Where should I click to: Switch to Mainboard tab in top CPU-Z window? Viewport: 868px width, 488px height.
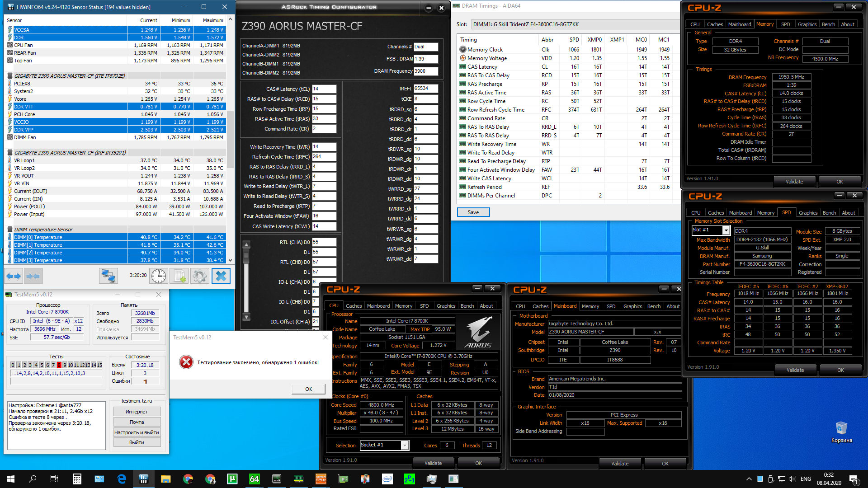(740, 24)
